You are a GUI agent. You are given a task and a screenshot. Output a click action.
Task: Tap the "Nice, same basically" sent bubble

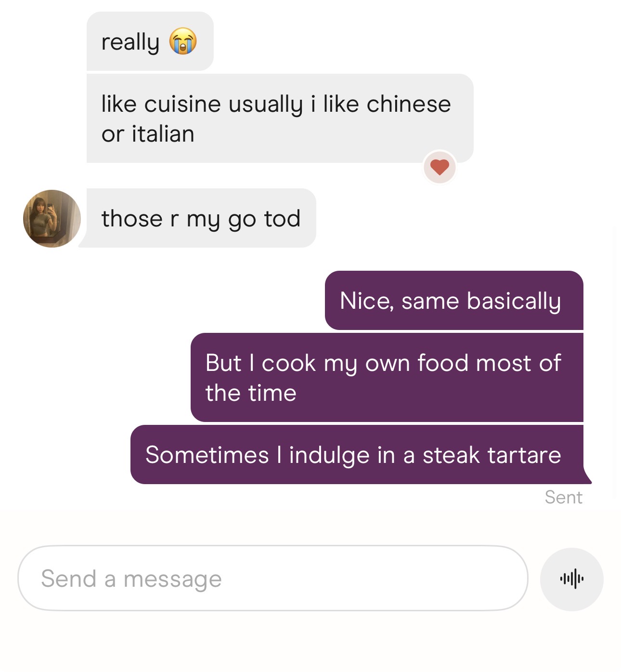click(x=454, y=301)
